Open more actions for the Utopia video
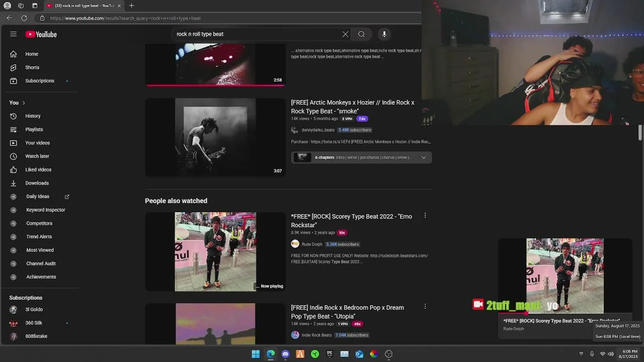This screenshot has width=644, height=362. click(x=425, y=306)
